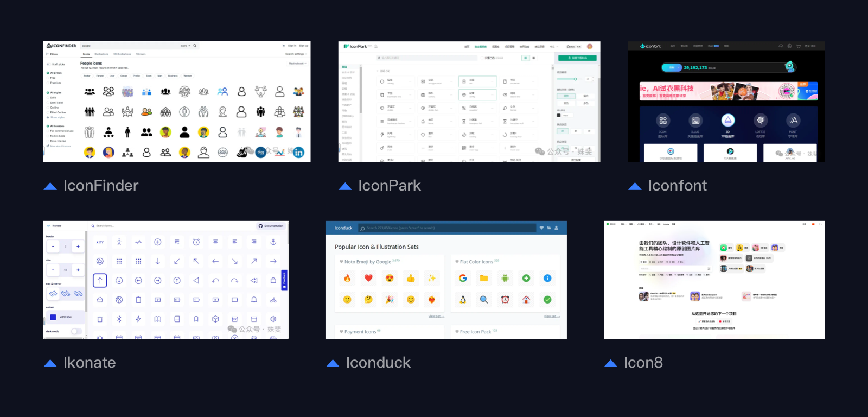Open the shopping cart icon in Iconfont header
This screenshot has height=417, width=868.
798,46
